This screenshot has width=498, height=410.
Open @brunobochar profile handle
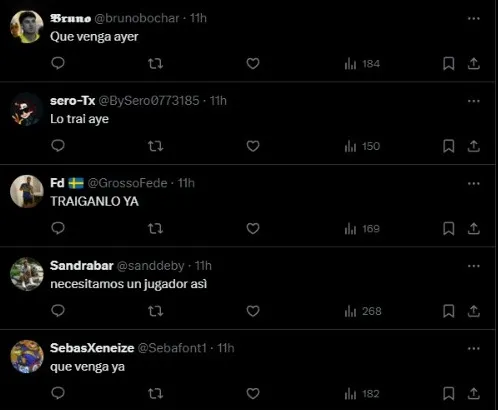click(137, 18)
